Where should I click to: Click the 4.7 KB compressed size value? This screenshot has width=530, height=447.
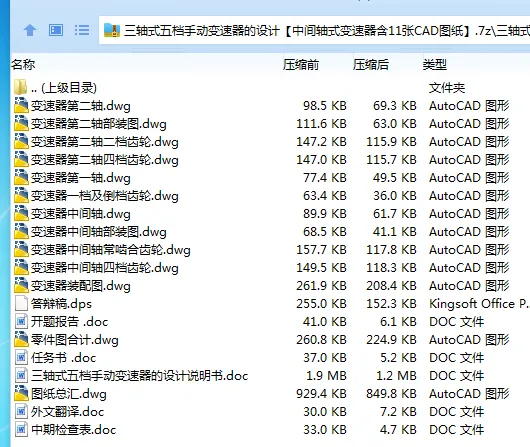[x=398, y=430]
